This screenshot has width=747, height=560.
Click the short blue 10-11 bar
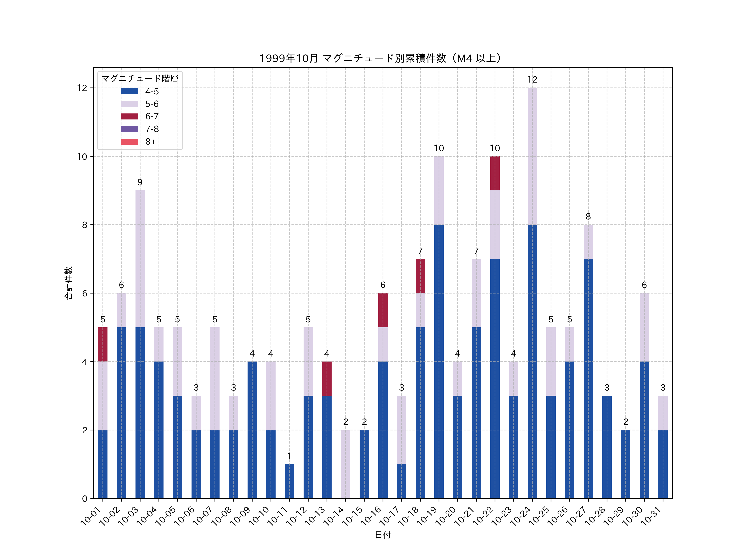pos(289,481)
